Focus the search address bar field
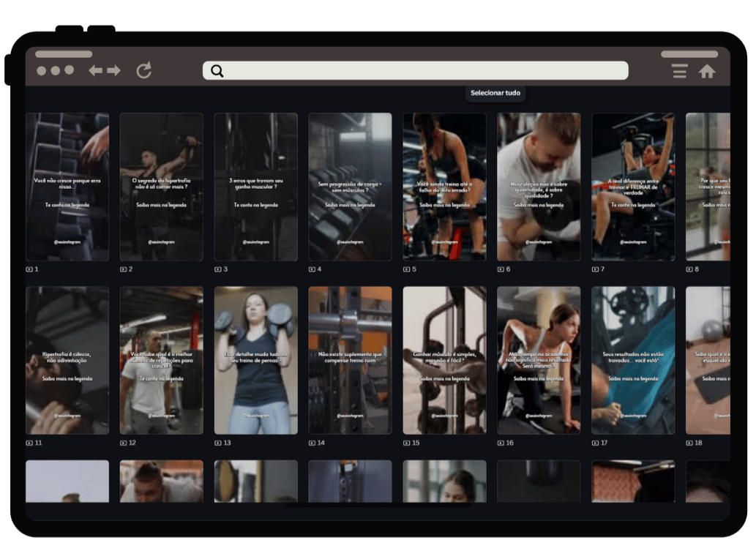The width and height of the screenshot is (756, 551). 416,70
